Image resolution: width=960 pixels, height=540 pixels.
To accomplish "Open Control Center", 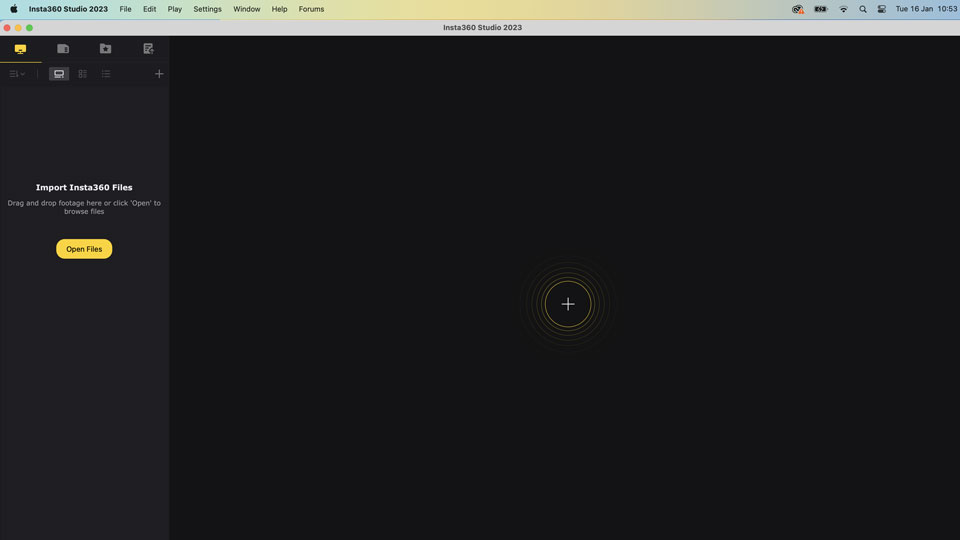I will (x=882, y=9).
